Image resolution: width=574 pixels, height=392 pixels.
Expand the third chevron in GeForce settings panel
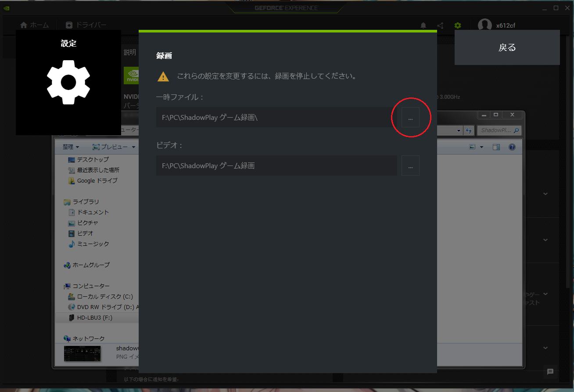(545, 294)
